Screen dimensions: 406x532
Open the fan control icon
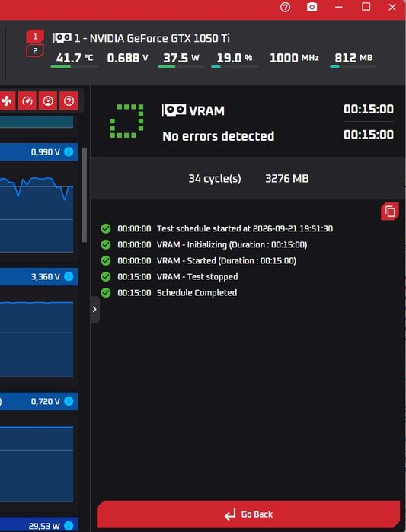click(x=7, y=100)
